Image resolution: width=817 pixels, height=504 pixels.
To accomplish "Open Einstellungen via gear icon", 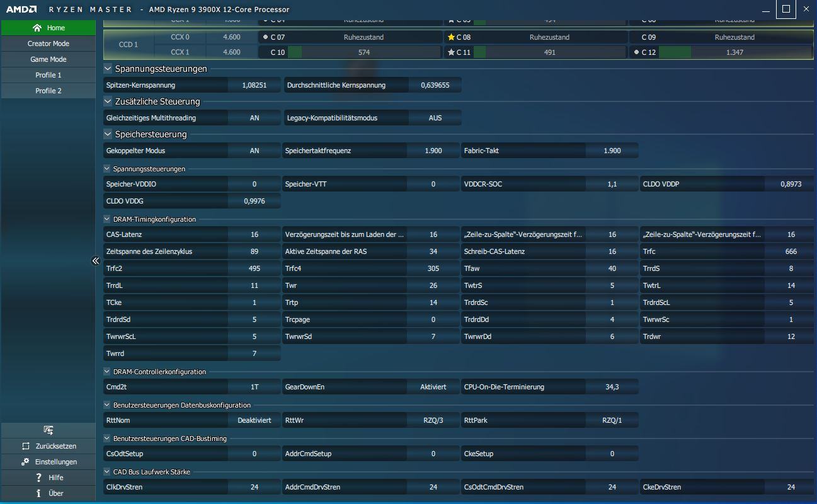I will click(25, 462).
